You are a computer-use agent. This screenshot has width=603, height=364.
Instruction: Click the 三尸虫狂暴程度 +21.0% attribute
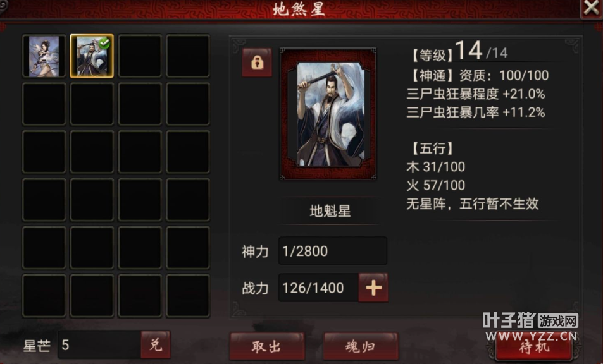coord(476,94)
